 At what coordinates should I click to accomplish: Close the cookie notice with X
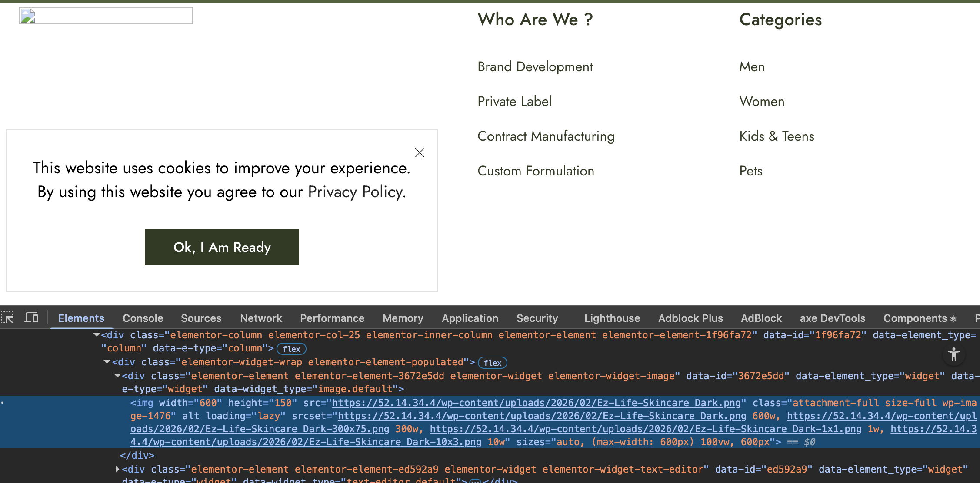click(x=420, y=152)
